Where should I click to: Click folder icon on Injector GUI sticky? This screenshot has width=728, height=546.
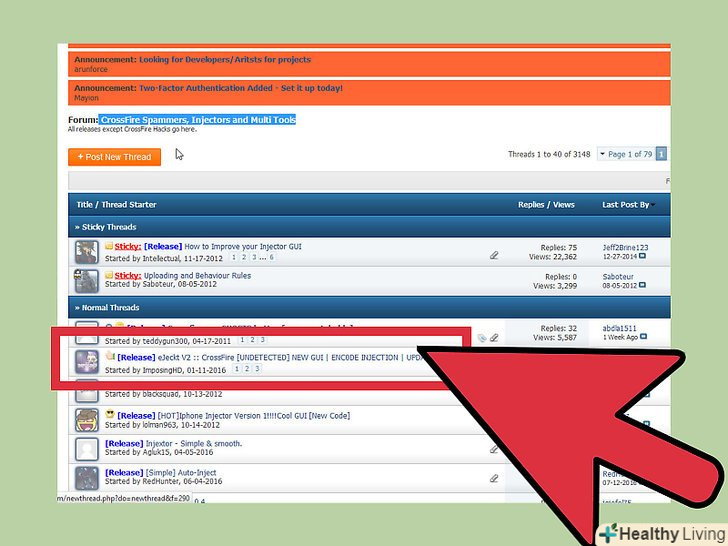[x=109, y=246]
